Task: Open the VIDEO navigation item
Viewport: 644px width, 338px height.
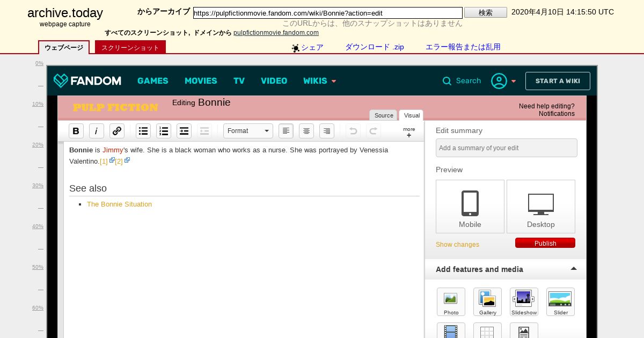Action: pyautogui.click(x=274, y=81)
